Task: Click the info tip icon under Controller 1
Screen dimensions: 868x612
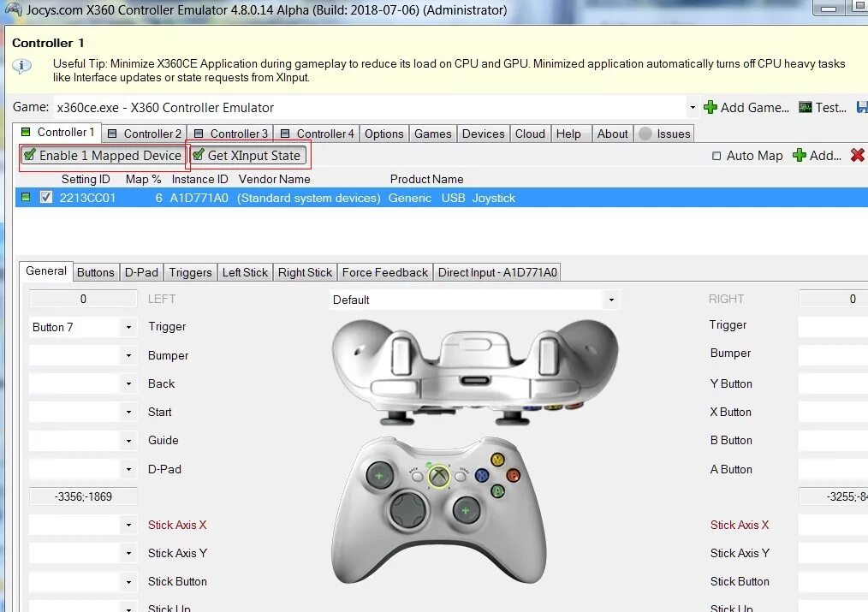Action: [x=22, y=67]
